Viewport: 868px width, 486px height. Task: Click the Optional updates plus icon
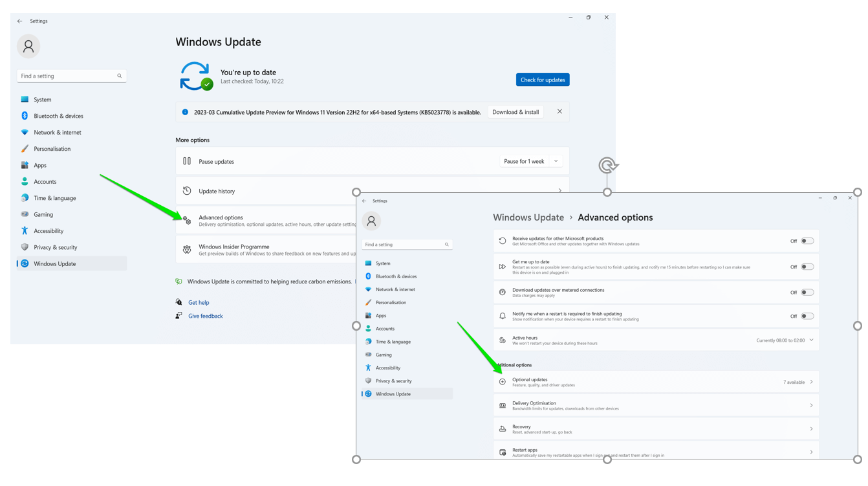[503, 382]
